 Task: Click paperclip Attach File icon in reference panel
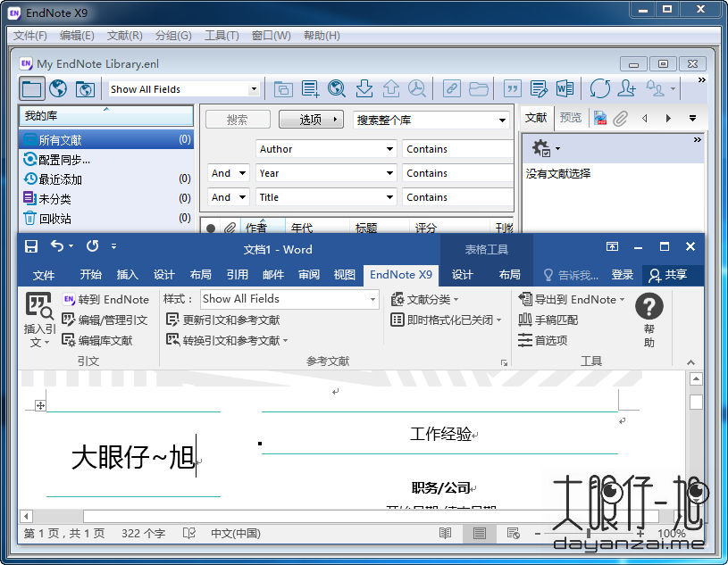click(620, 119)
